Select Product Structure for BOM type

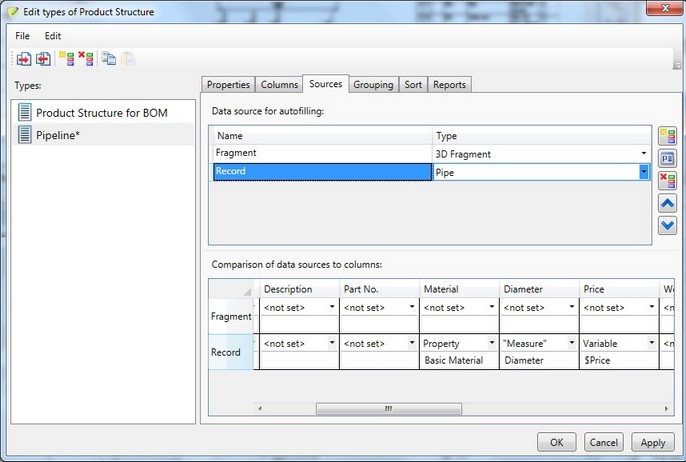pyautogui.click(x=100, y=113)
